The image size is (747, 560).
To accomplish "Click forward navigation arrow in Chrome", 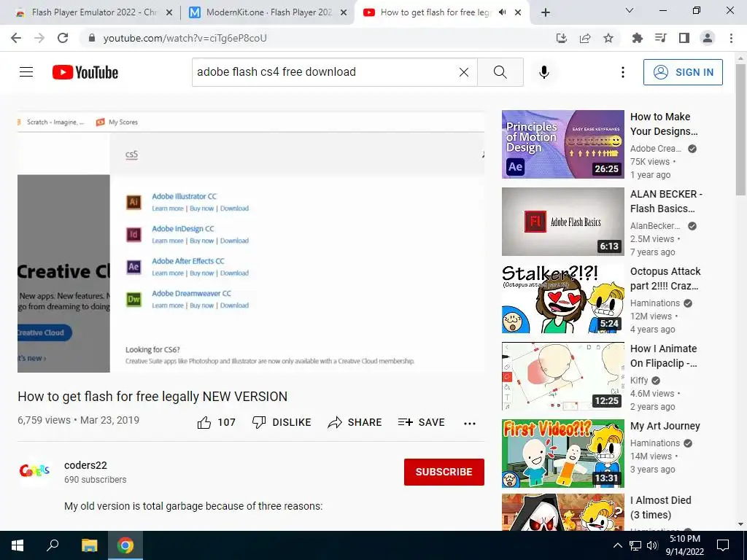I will (39, 38).
